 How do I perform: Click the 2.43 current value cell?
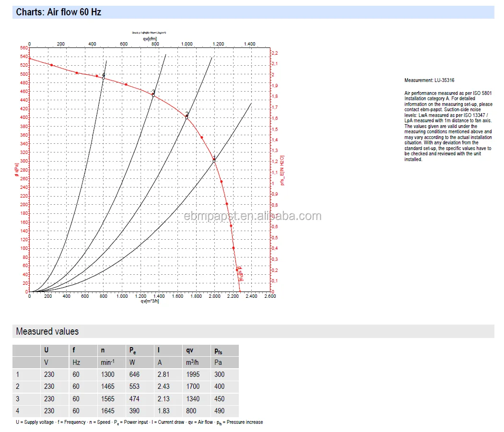click(164, 386)
